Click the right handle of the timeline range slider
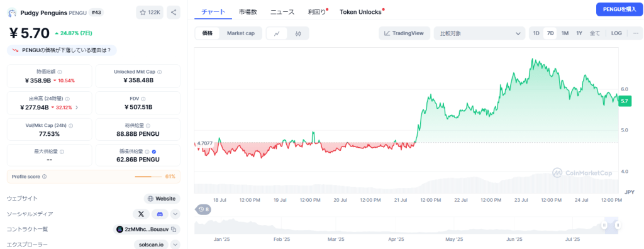This screenshot has height=249, width=644. click(x=618, y=225)
